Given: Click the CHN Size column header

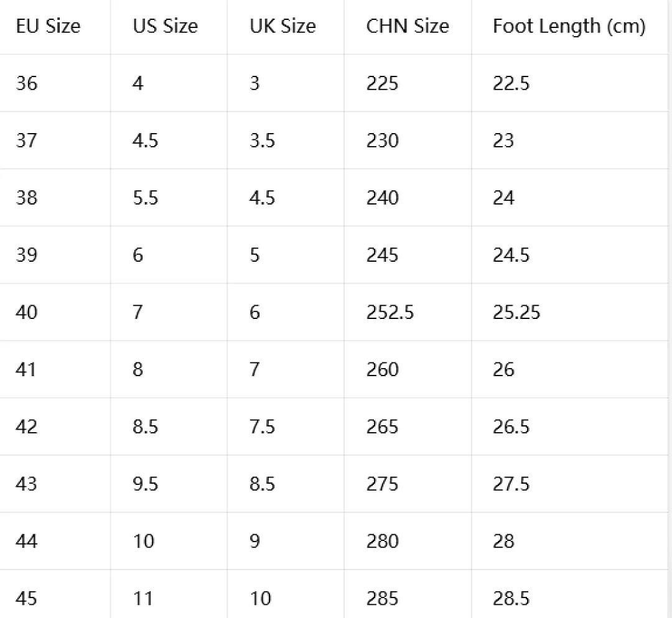Looking at the screenshot, I should pyautogui.click(x=408, y=26).
